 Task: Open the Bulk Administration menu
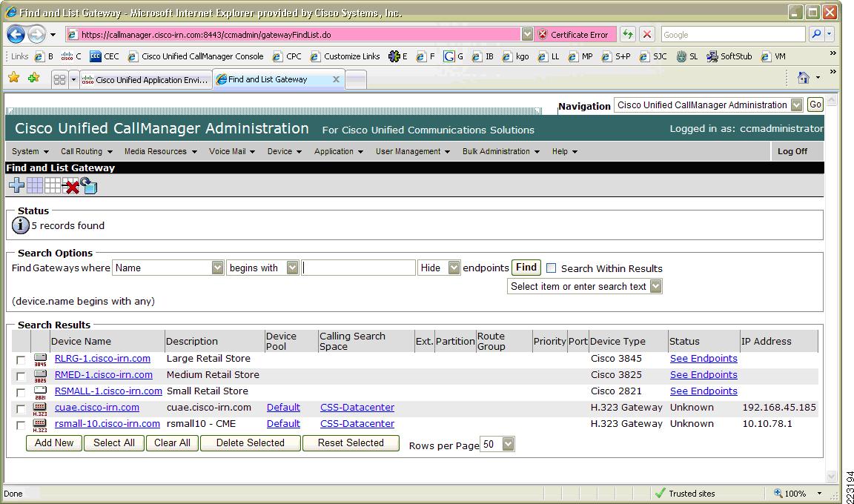tap(501, 151)
